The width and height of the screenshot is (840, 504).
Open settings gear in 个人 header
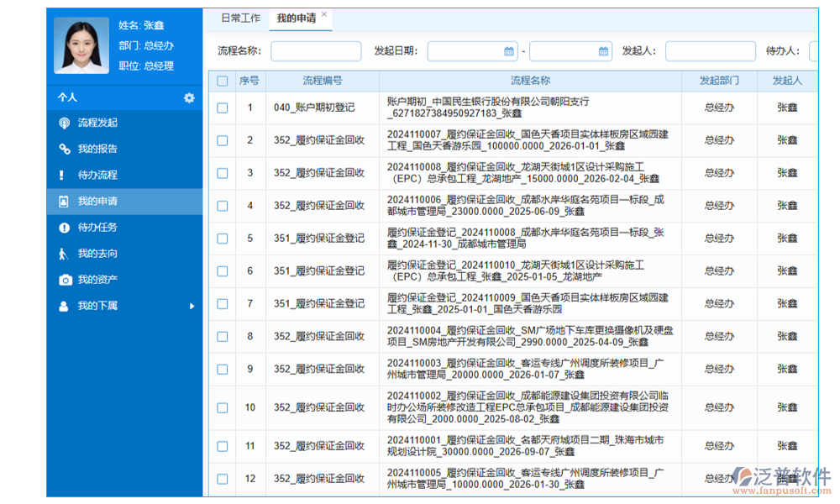click(x=189, y=97)
